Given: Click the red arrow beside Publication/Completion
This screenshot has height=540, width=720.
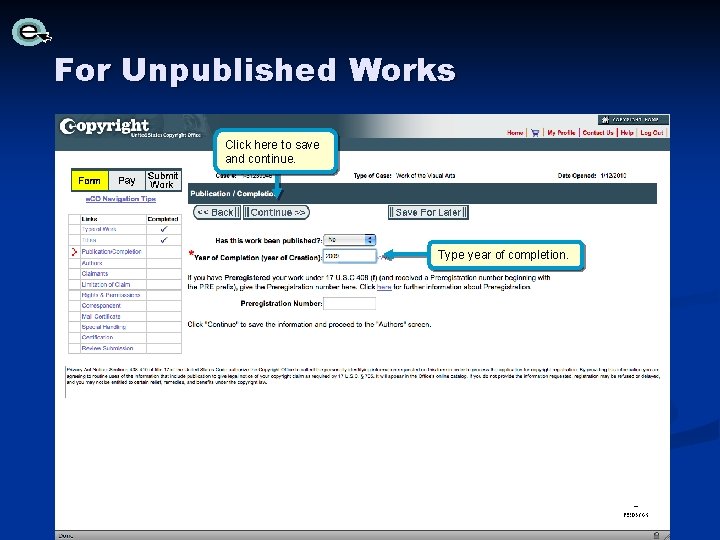Looking at the screenshot, I should pos(74,252).
